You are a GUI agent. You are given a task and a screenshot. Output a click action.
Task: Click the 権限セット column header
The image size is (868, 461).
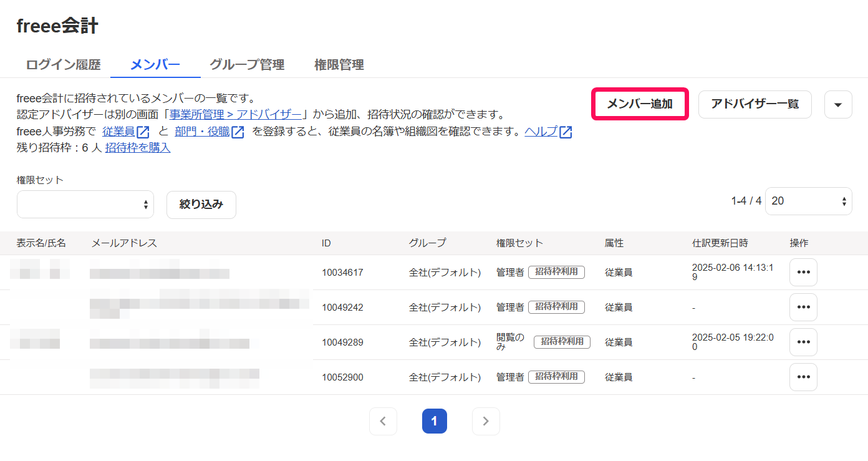(x=519, y=243)
